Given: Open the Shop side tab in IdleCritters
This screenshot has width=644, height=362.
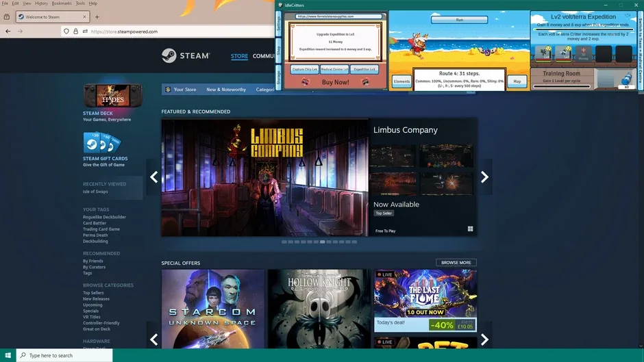Looking at the screenshot, I should pyautogui.click(x=278, y=51).
